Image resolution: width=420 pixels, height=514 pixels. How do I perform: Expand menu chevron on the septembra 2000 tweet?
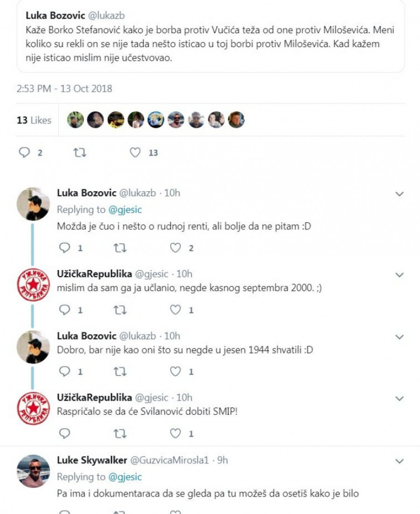(399, 275)
